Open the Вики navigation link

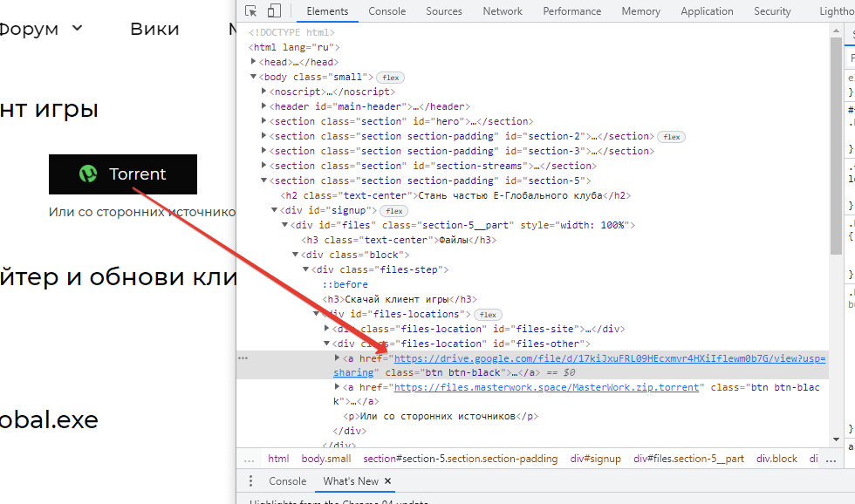[154, 28]
